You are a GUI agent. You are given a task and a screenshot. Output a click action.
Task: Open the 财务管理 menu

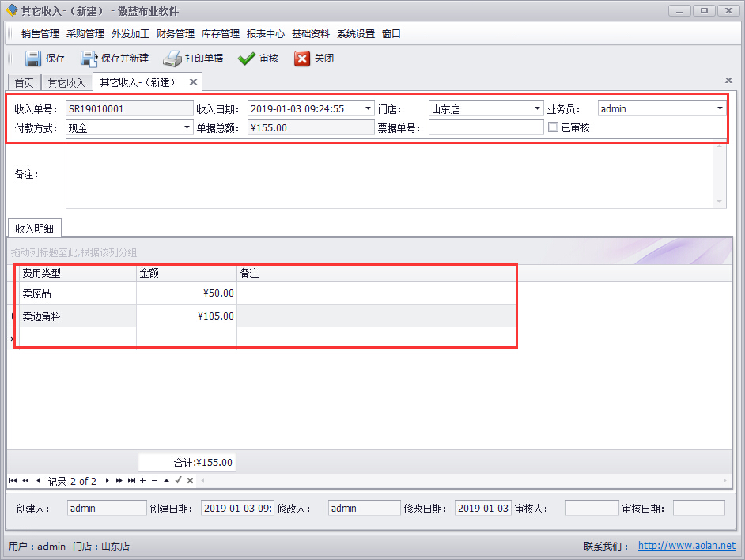pos(175,34)
